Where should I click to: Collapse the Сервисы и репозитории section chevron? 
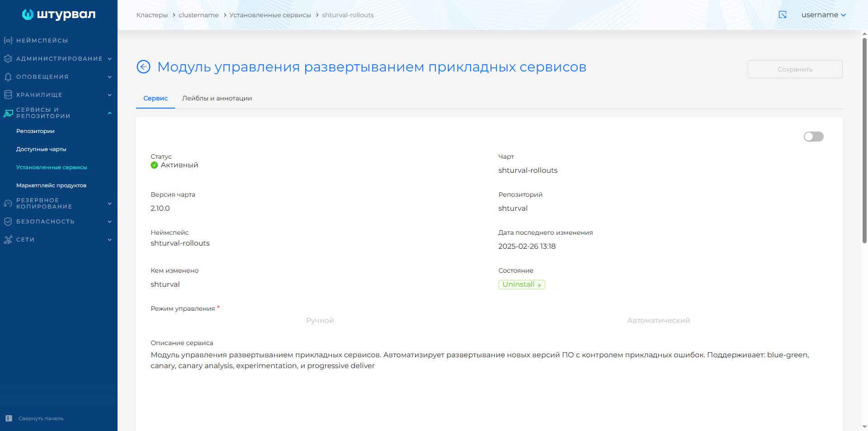pos(109,113)
